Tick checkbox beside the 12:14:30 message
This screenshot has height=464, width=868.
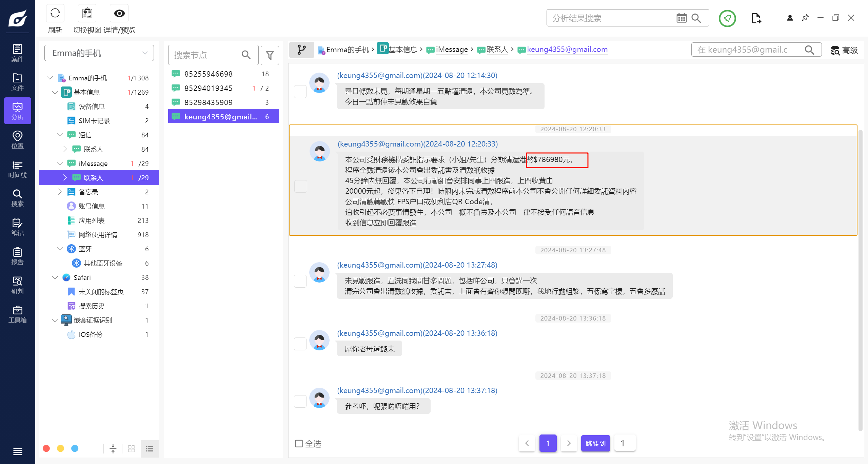click(300, 92)
